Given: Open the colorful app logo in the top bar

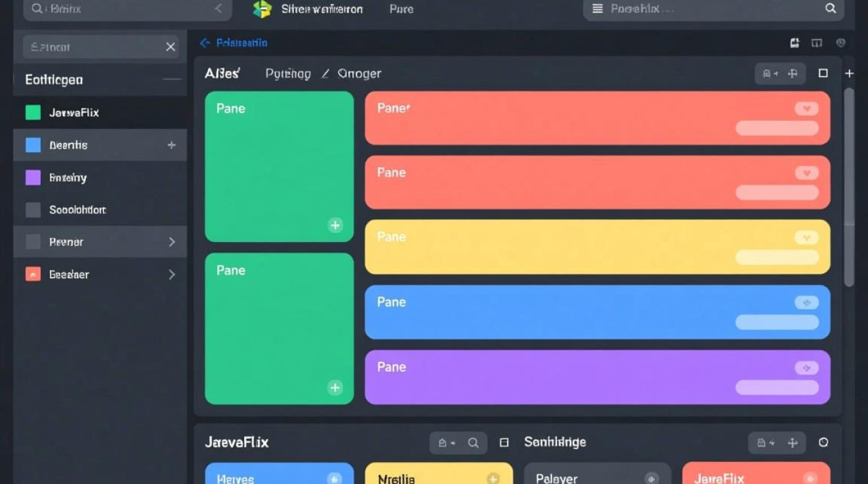Looking at the screenshot, I should tap(261, 9).
